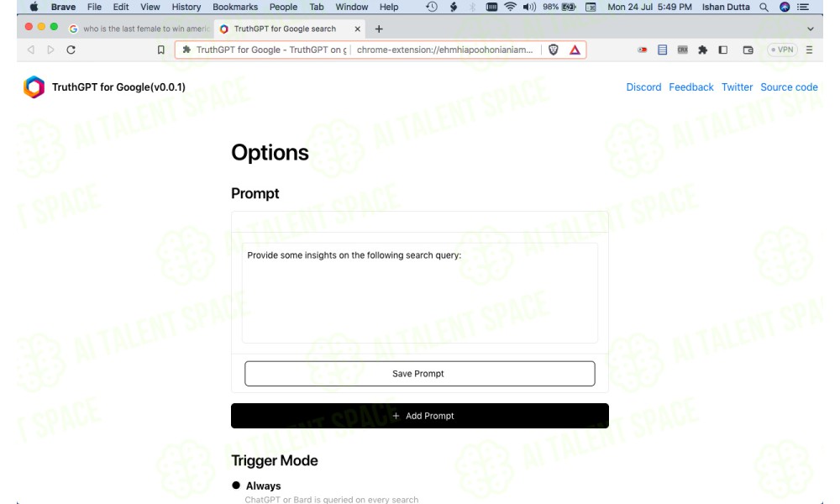The height and width of the screenshot is (504, 840).
Task: Click the bookmark icon beside the address bar
Action: point(160,50)
